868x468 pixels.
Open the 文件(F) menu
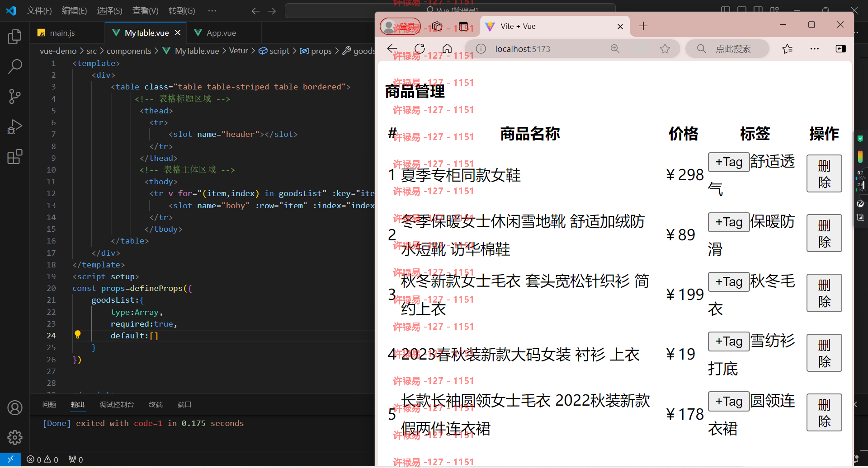pyautogui.click(x=39, y=11)
